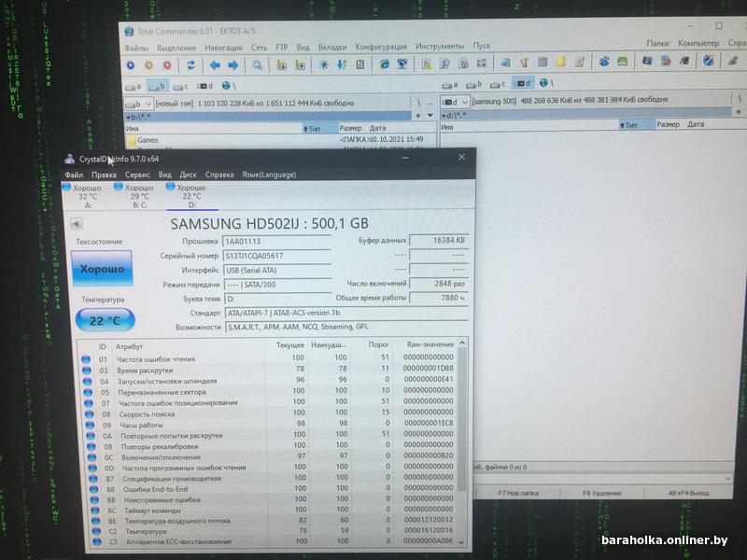The image size is (747, 560).
Task: Open Выделение menu in Total Commander
Action: tap(176, 49)
